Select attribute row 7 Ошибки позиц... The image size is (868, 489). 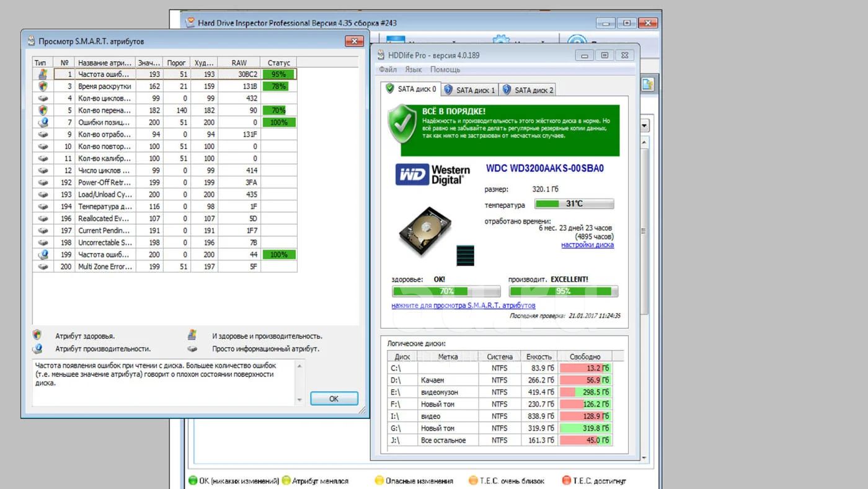pos(165,122)
